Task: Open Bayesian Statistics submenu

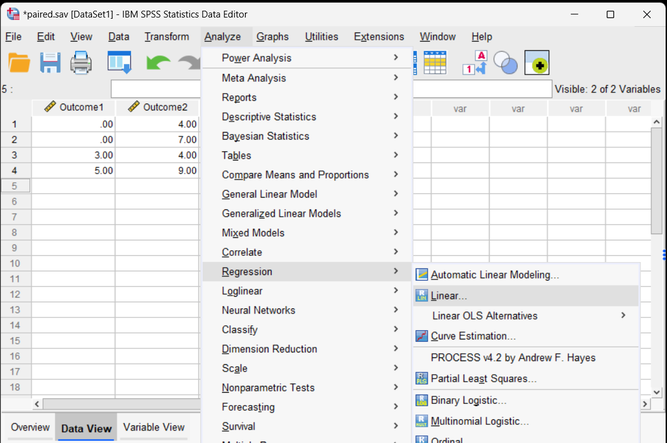Action: pos(307,136)
